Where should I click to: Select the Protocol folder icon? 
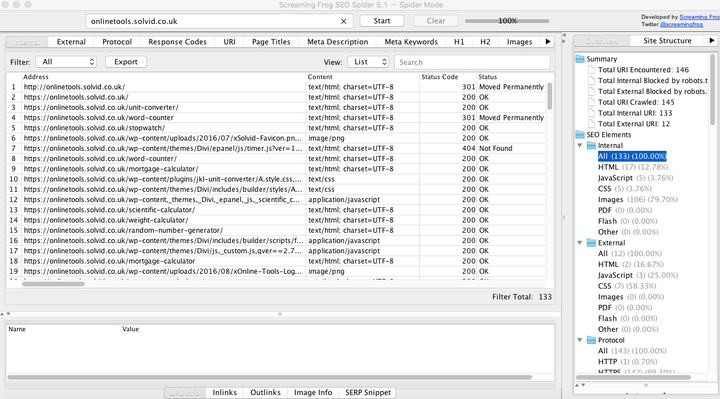(x=591, y=340)
